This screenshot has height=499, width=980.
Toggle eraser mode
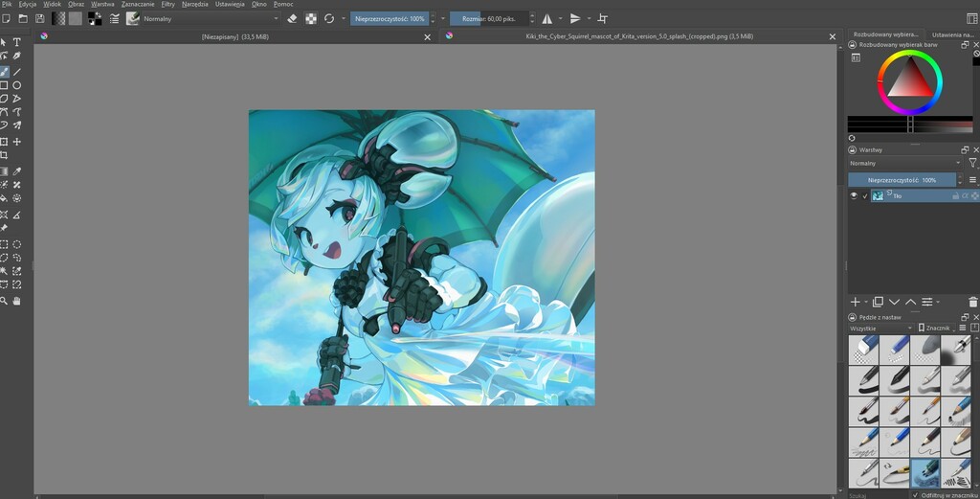click(x=292, y=19)
